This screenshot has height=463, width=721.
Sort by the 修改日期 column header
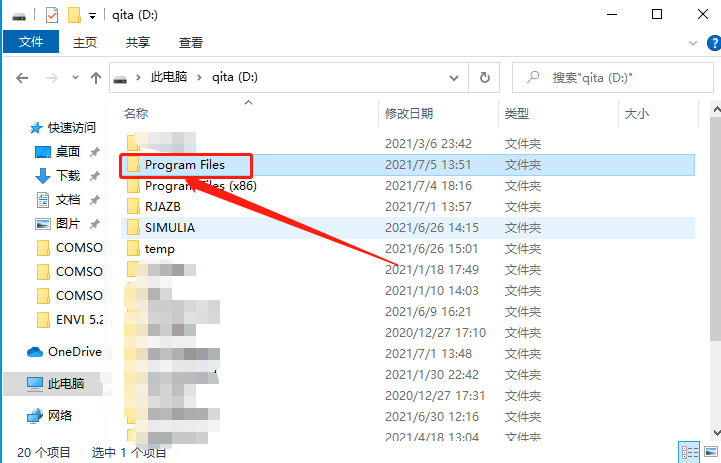tap(409, 114)
